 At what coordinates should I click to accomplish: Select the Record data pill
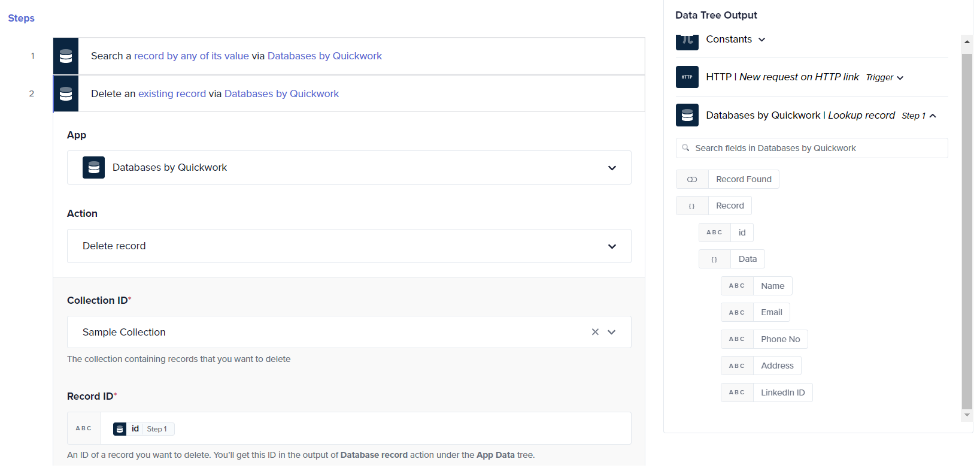coord(714,206)
